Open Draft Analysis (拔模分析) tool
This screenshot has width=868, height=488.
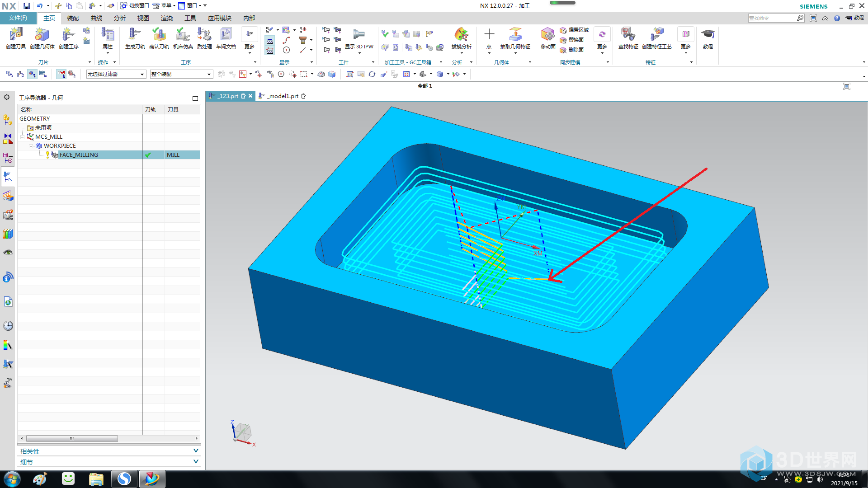(x=461, y=38)
